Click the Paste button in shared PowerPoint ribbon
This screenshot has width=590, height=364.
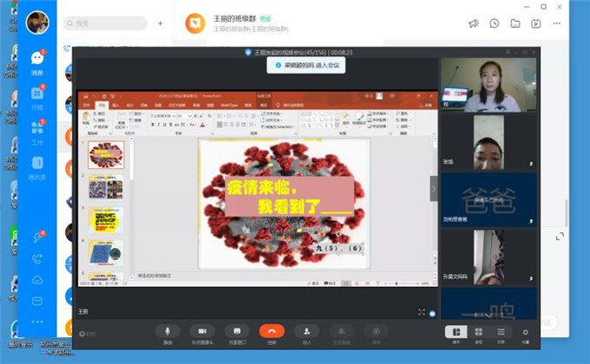[86, 119]
